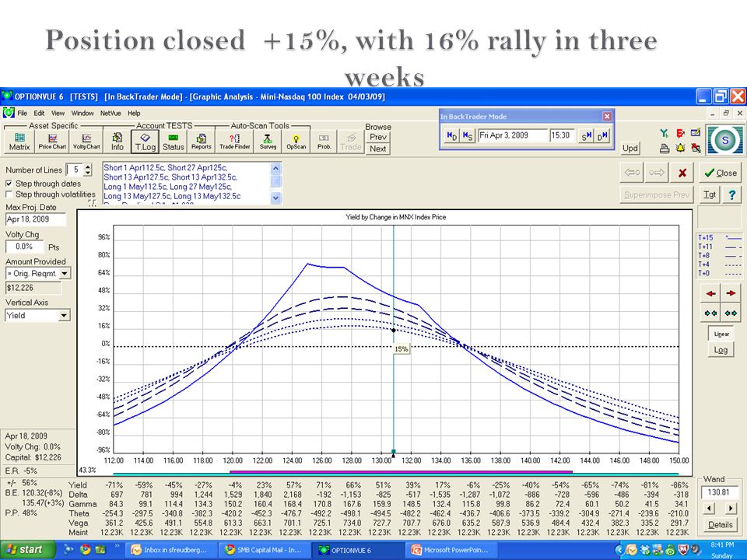Switch to Microsoft PowerPoint taskbar item
The height and width of the screenshot is (560, 747).
click(x=451, y=550)
